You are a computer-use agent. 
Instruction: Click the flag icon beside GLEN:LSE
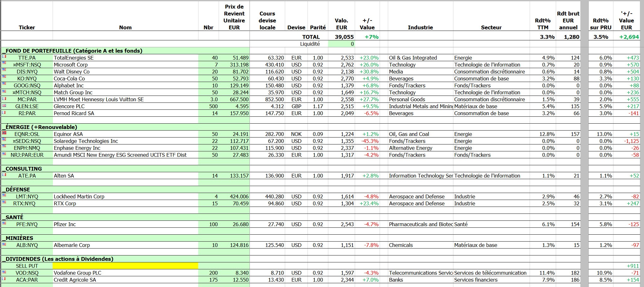[x=4, y=105]
